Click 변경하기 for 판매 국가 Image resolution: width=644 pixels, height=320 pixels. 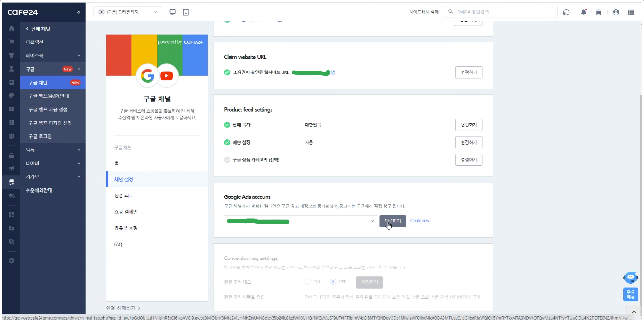coord(469,125)
